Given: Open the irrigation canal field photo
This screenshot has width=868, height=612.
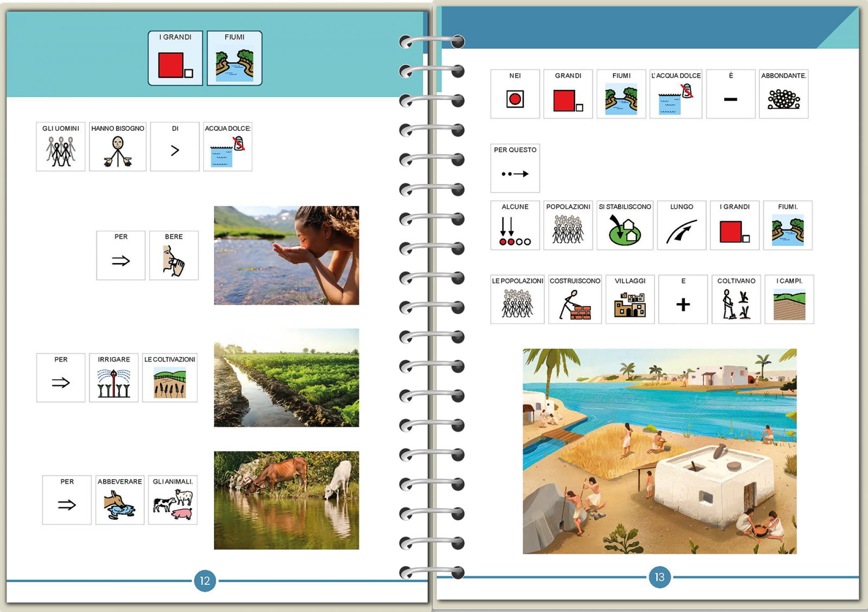Looking at the screenshot, I should (x=286, y=378).
